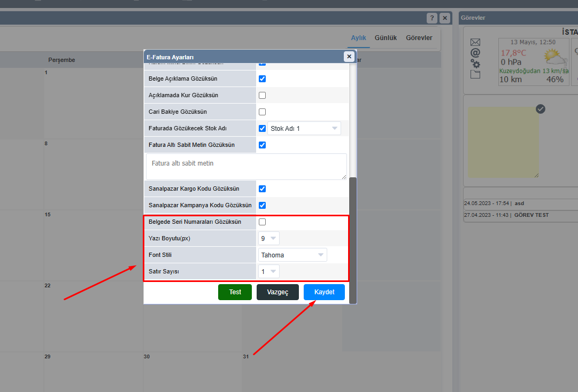The width and height of the screenshot is (578, 392).
Task: Click the envelope mail icon in Görevler panel
Action: click(x=475, y=42)
